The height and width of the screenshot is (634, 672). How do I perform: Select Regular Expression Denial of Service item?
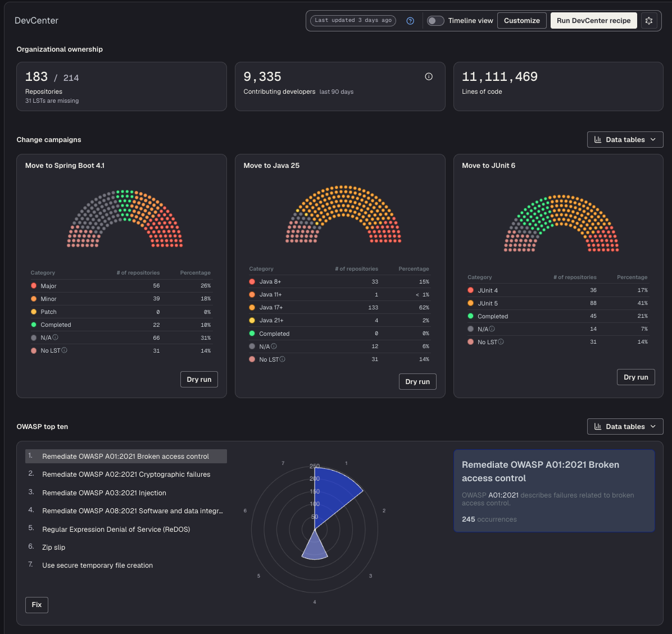(126, 529)
